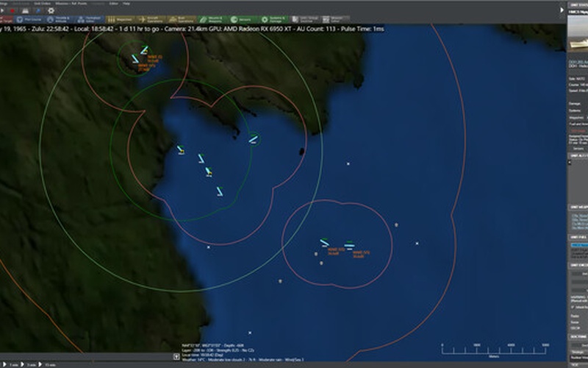Image resolution: width=588 pixels, height=368 pixels.
Task: Select the upper ship of the northwestern harbor pair
Action: coord(144,50)
